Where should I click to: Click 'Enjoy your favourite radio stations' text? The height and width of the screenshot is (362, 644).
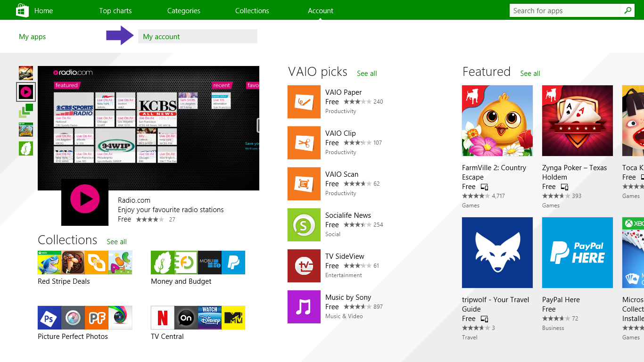coord(171,210)
